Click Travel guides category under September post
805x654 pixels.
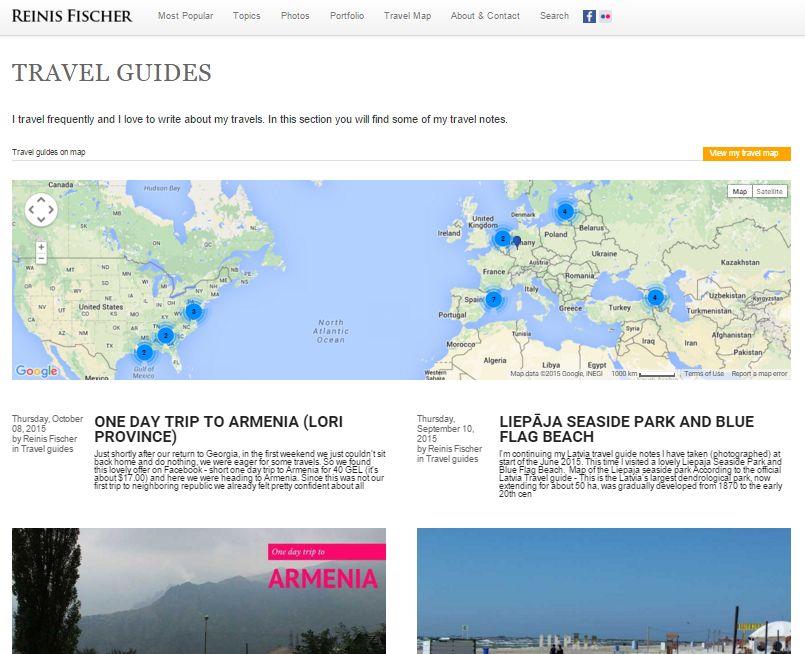452,459
